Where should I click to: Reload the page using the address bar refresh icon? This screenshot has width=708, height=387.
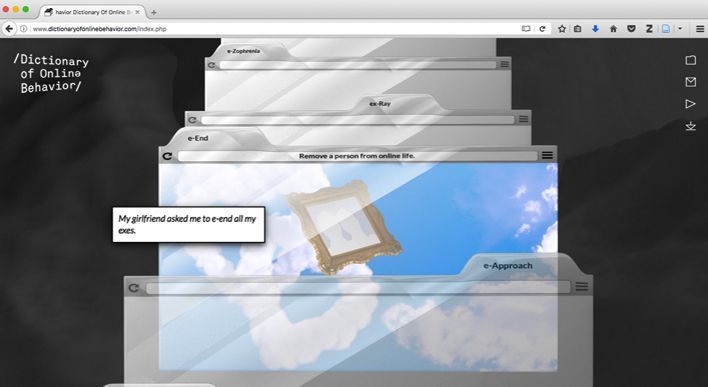[542, 29]
